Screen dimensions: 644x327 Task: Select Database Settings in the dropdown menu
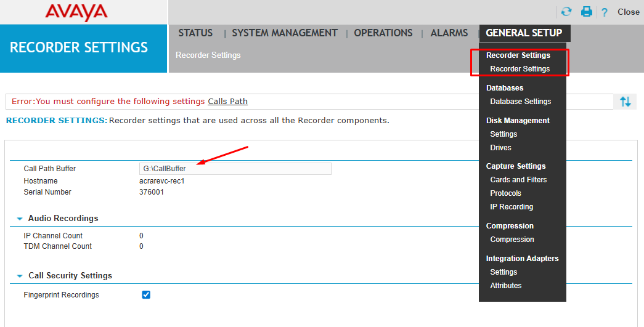tap(520, 102)
